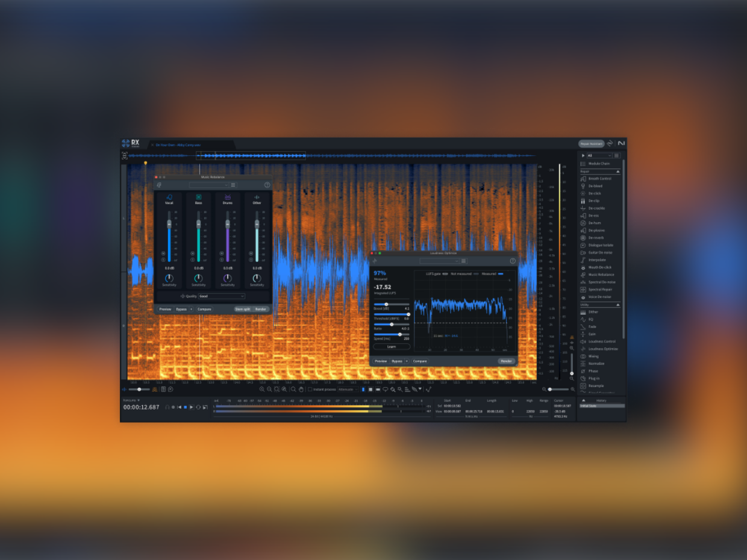Solo the Bass stem

tap(192, 260)
